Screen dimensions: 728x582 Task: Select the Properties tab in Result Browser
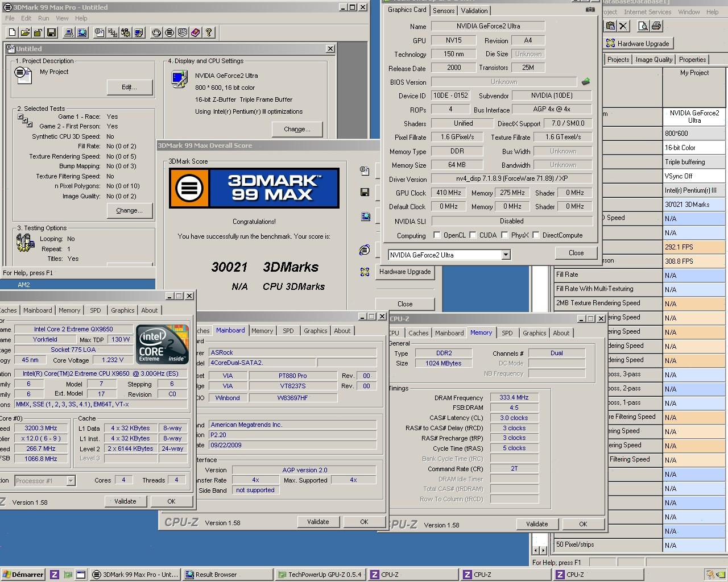pos(692,59)
